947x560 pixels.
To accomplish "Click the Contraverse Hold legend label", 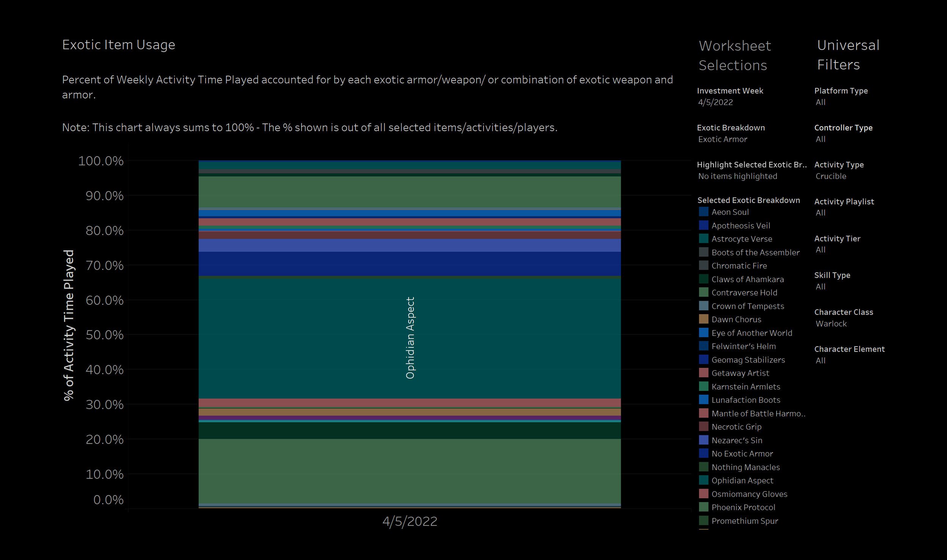I will click(744, 293).
